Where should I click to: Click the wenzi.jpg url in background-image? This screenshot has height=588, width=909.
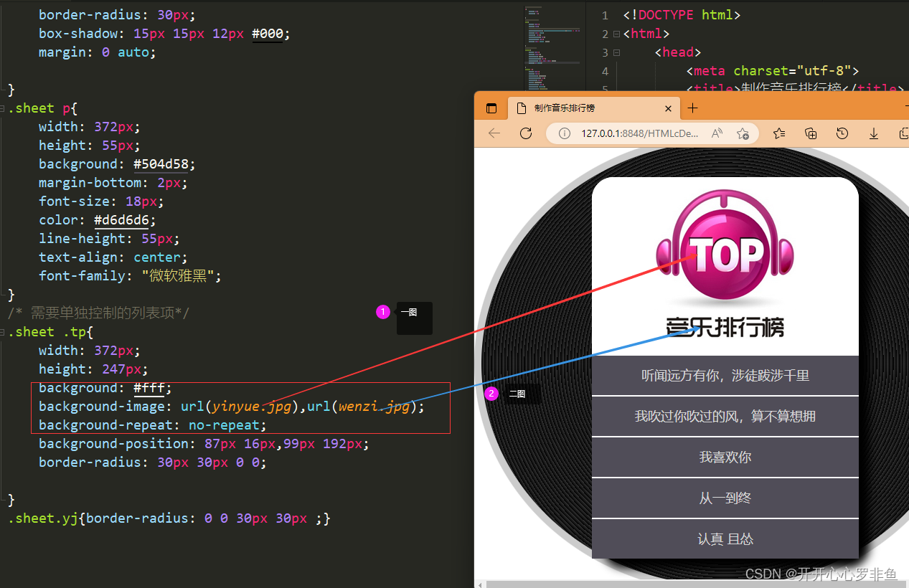point(374,407)
